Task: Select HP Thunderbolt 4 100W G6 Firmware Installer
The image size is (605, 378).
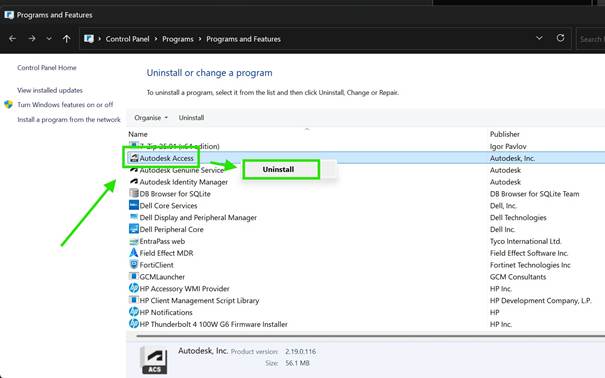Action: (x=213, y=324)
